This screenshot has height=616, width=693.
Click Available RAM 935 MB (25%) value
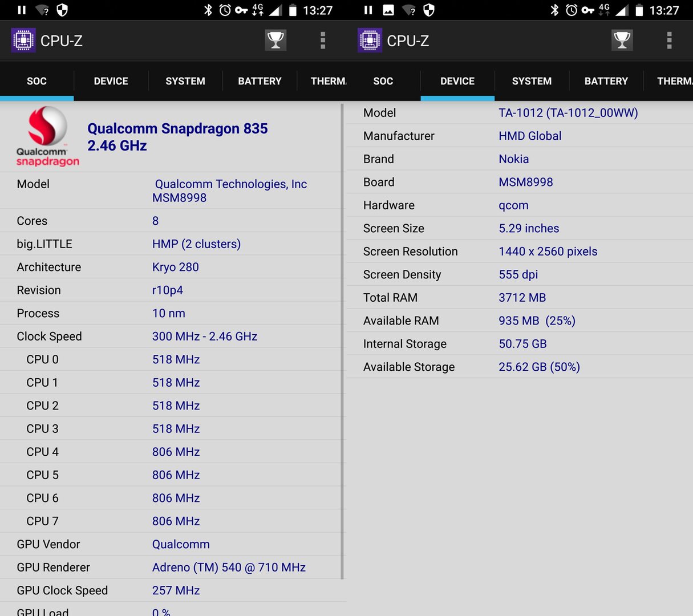tap(537, 321)
